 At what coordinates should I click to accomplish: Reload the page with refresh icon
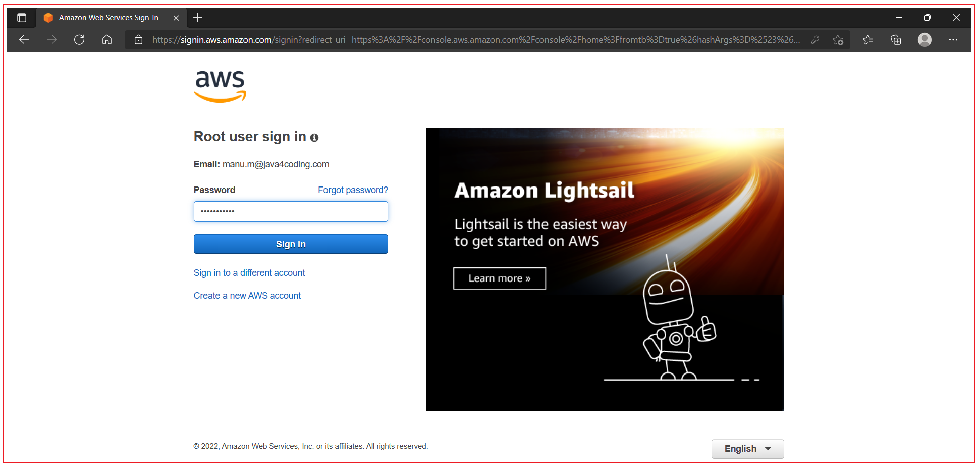click(x=79, y=40)
